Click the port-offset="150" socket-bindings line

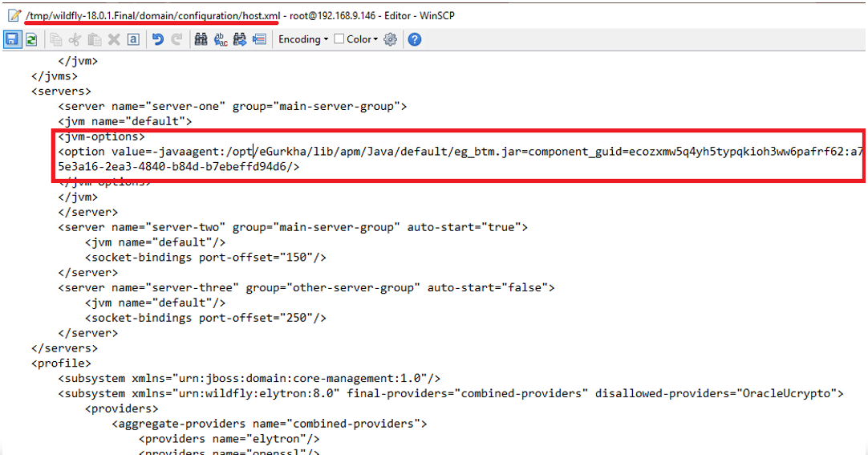(205, 258)
